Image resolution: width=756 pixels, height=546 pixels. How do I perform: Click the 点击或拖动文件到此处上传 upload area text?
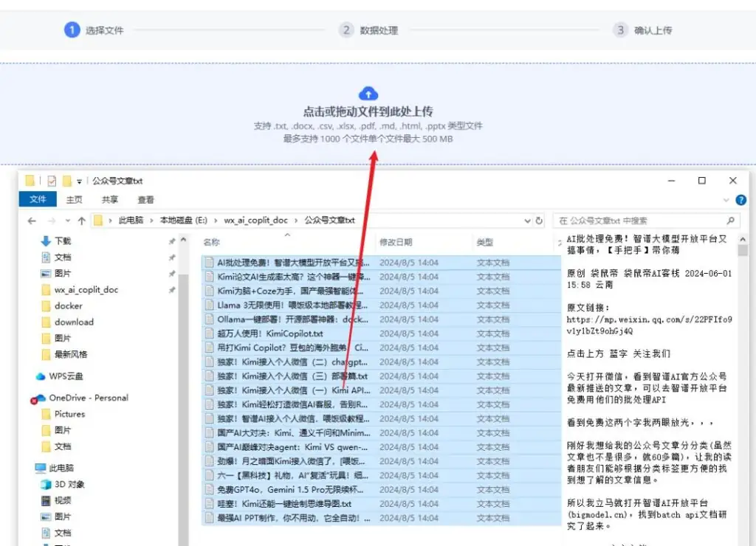pos(368,112)
